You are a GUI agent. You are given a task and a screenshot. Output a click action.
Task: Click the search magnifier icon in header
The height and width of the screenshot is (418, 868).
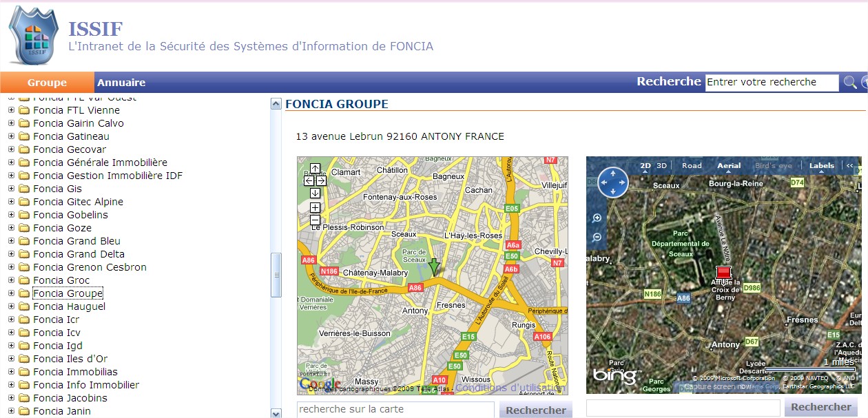tap(850, 83)
